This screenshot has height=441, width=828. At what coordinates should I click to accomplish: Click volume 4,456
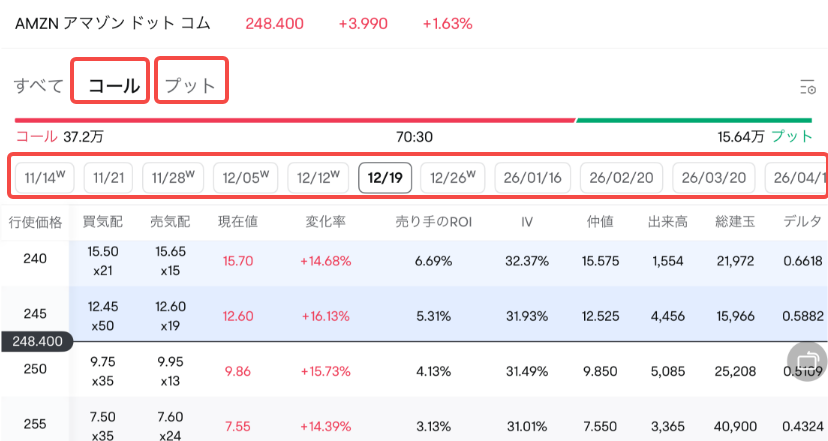tap(667, 316)
